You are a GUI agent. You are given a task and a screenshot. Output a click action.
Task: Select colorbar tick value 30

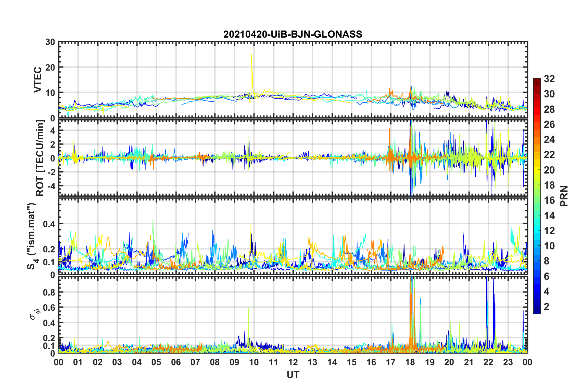pos(549,94)
